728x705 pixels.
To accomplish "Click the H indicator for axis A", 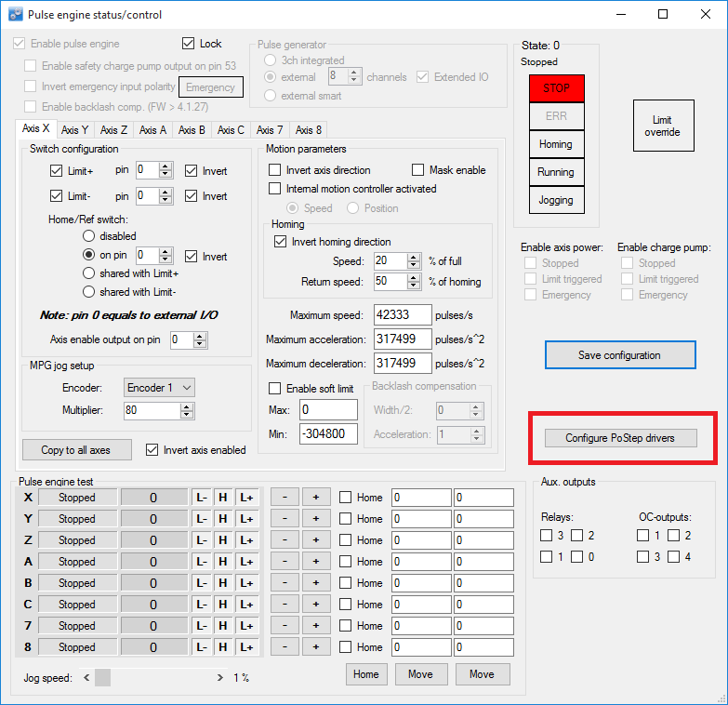I will [x=223, y=561].
